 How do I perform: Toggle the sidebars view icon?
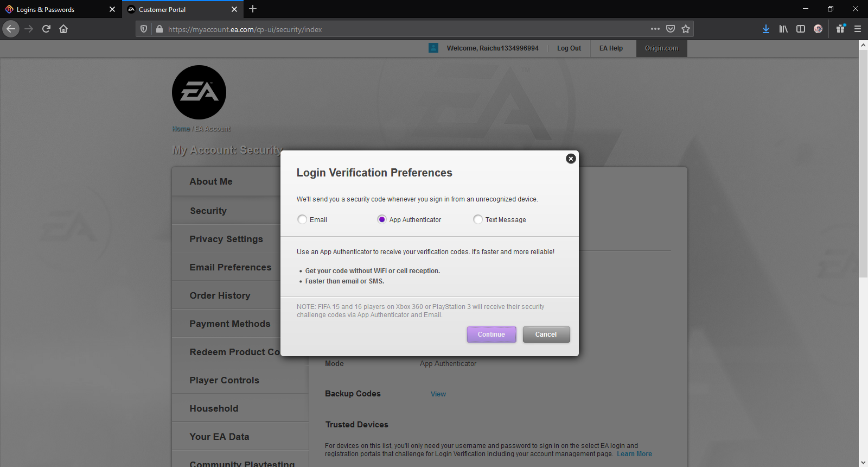tap(801, 29)
